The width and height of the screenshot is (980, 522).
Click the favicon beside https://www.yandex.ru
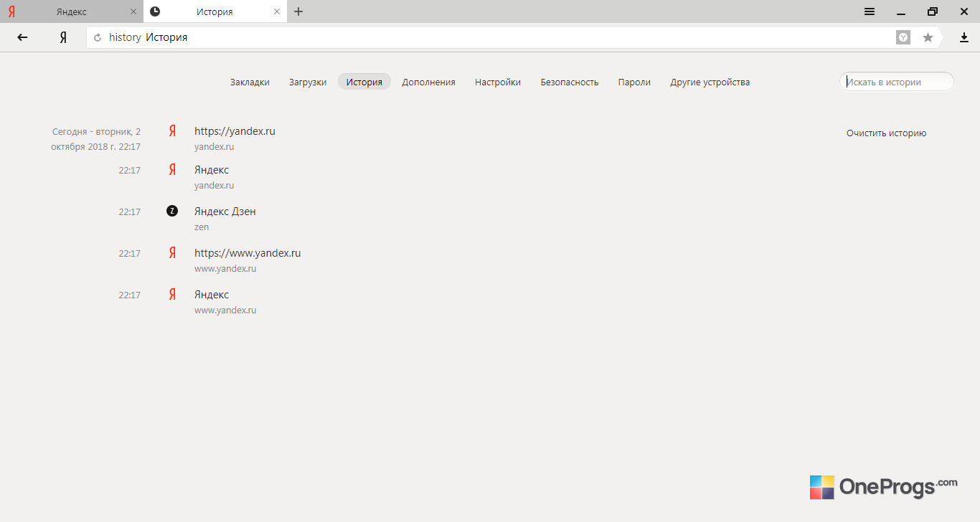[x=172, y=253]
